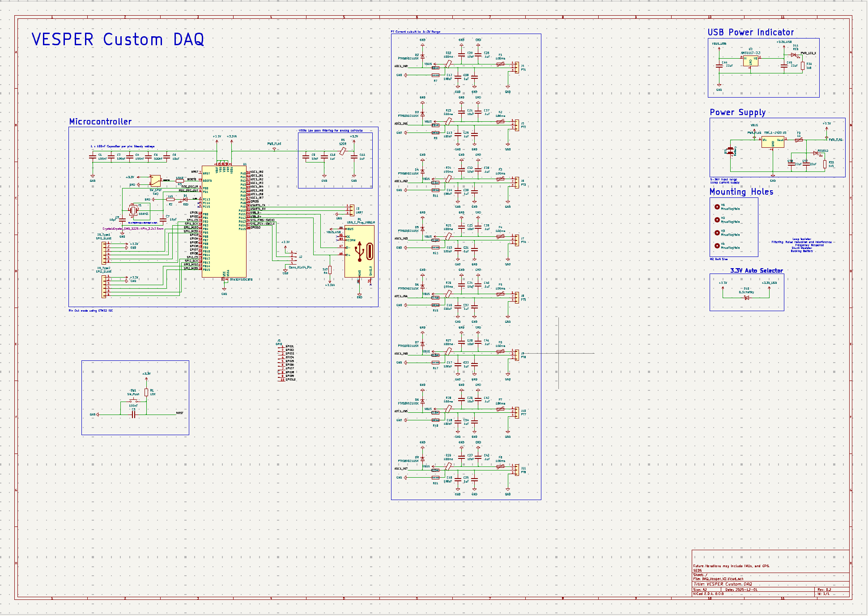The height and width of the screenshot is (616, 868).
Task: Click the H2 mounting hole symbol
Action: pos(717,220)
